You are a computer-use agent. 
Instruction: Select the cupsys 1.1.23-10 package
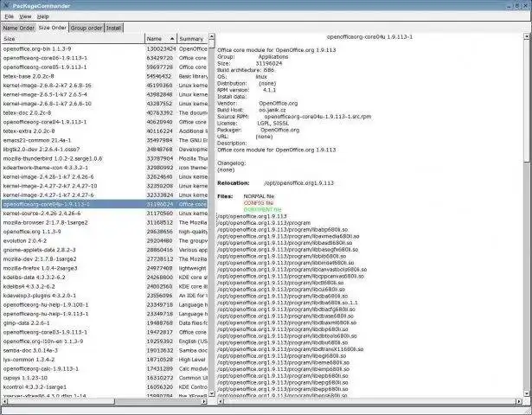(x=105, y=378)
